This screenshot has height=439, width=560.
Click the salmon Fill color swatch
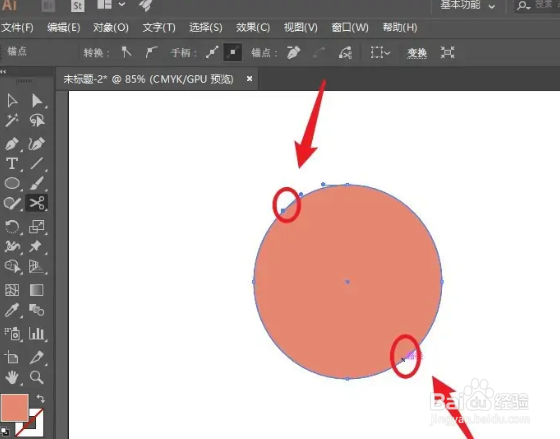15,408
